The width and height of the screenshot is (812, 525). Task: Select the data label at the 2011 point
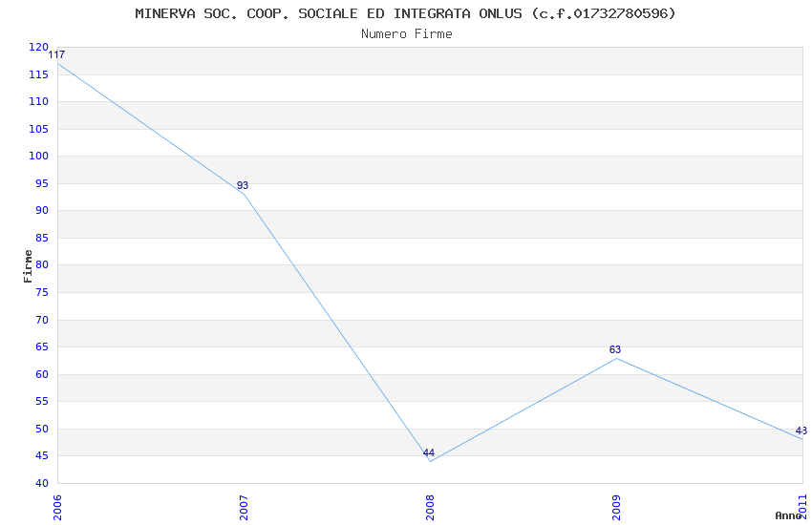(x=801, y=430)
